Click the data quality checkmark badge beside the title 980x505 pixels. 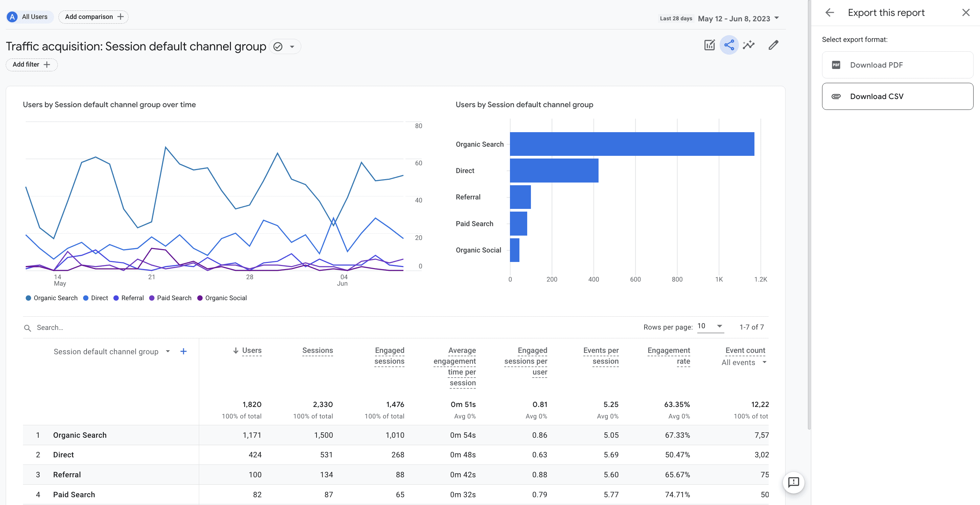point(278,46)
